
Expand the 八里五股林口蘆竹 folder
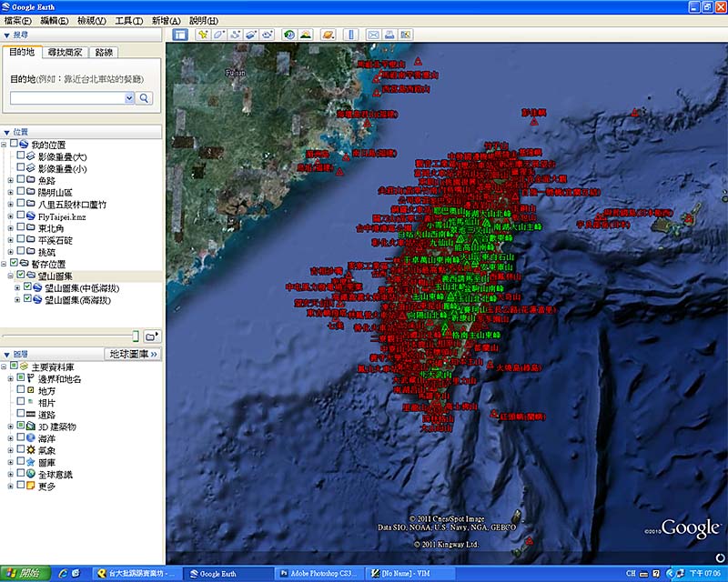click(x=10, y=205)
